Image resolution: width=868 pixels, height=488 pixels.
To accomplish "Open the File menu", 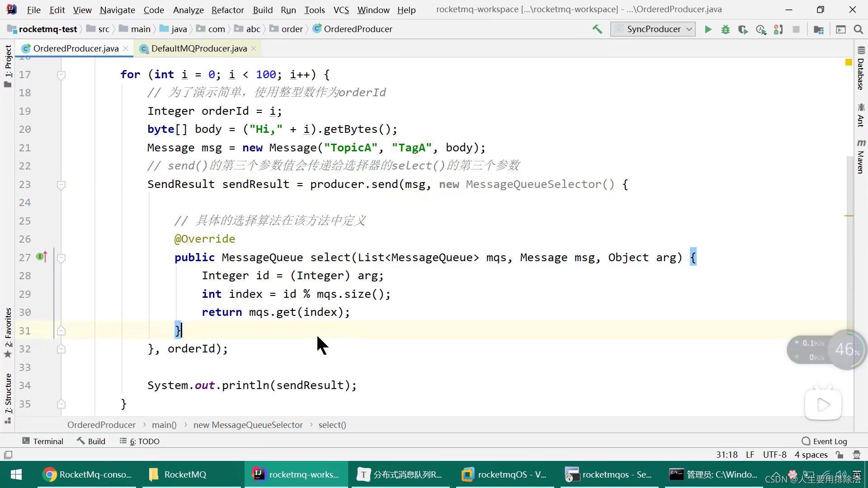I will click(33, 9).
